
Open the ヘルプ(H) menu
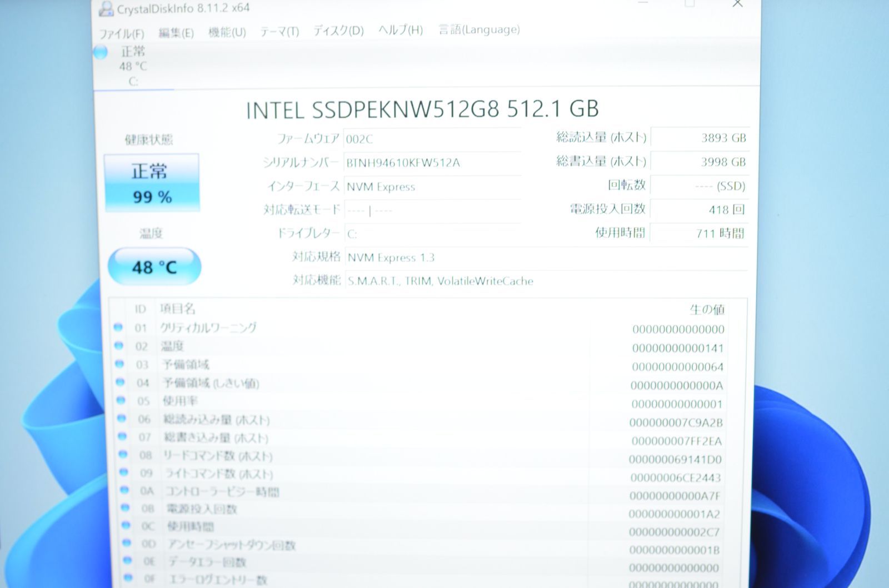(401, 30)
